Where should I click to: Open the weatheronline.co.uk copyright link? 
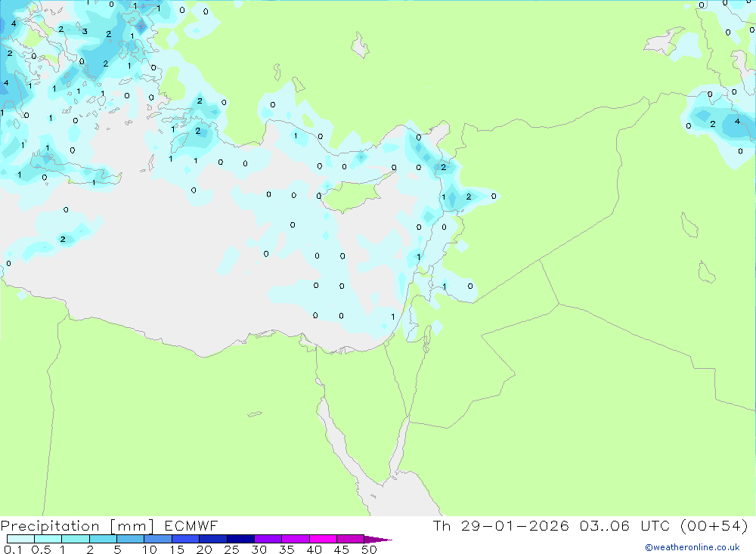point(692,547)
